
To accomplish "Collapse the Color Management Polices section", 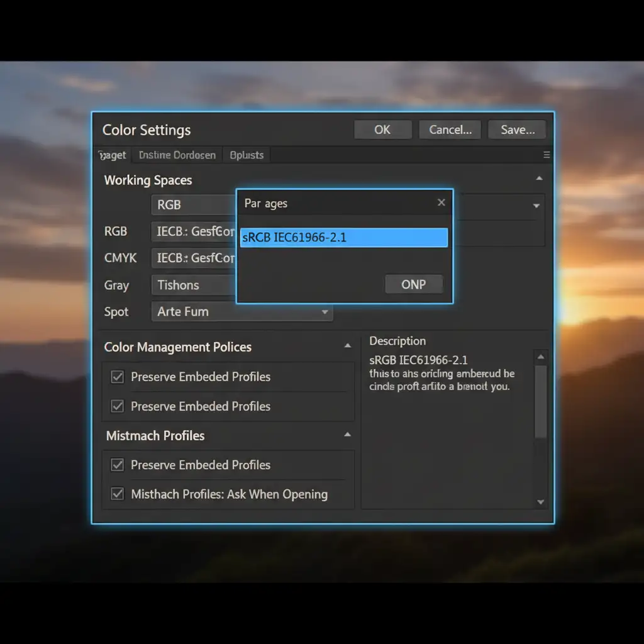I will pyautogui.click(x=347, y=347).
